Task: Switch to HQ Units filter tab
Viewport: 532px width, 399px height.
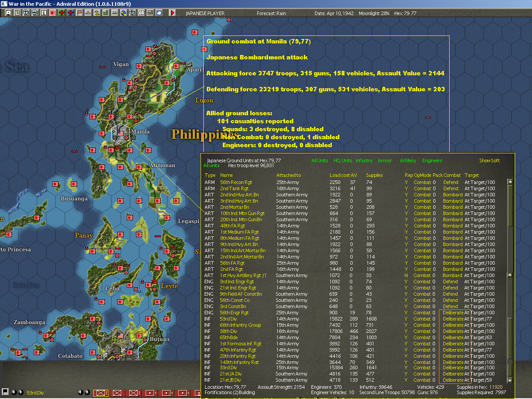Action: (x=343, y=160)
